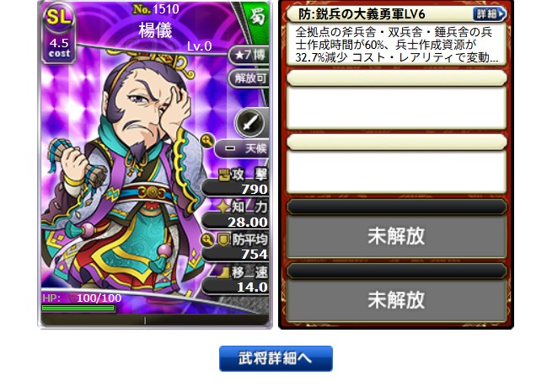Click the magnifier icon beside 防平均

pos(207,240)
